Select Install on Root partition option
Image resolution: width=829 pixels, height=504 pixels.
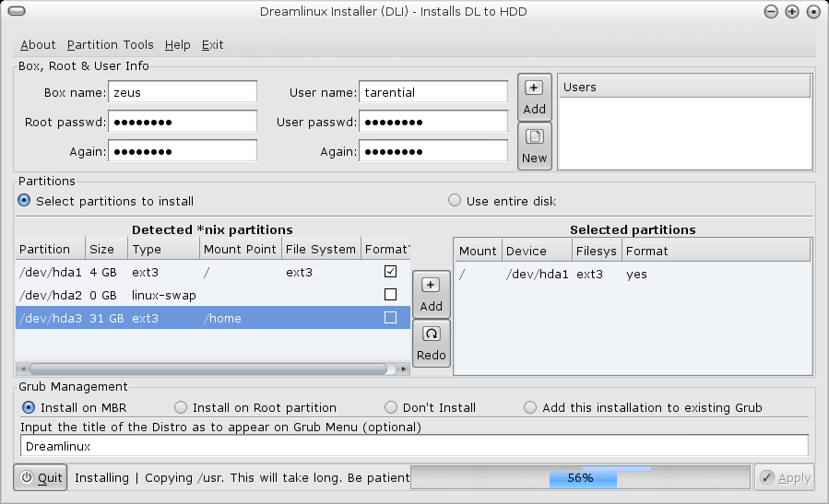click(x=181, y=407)
